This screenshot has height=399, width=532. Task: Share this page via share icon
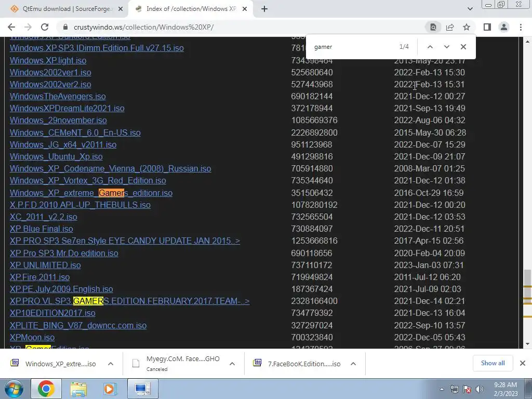tap(450, 27)
